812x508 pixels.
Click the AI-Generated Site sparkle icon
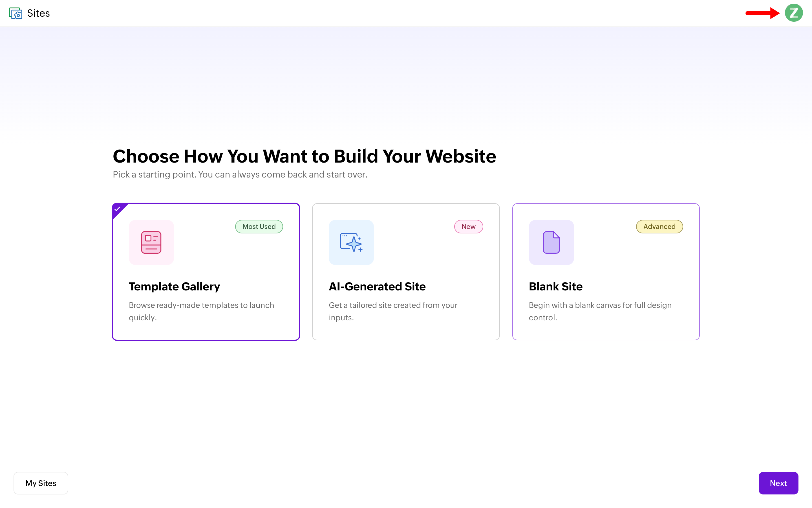[x=351, y=242]
